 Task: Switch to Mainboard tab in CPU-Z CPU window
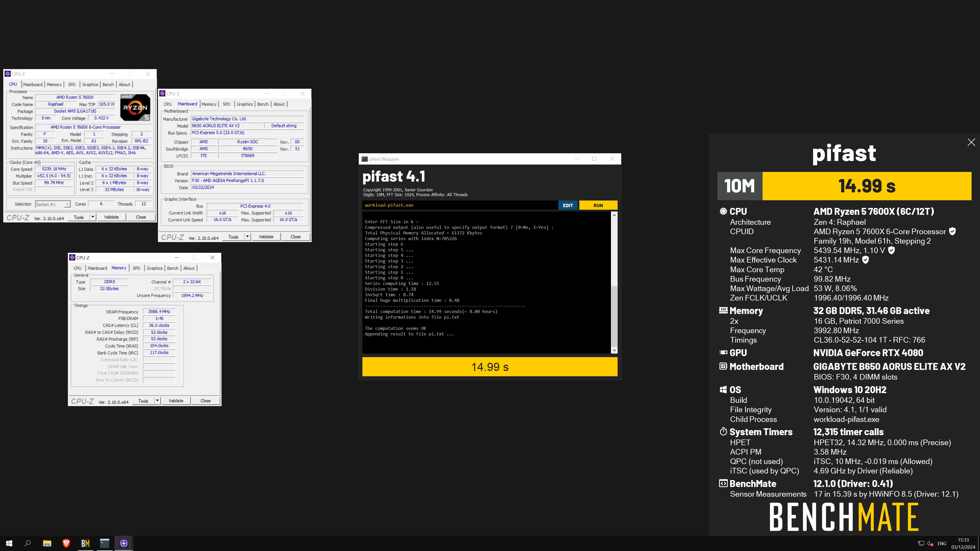pos(33,84)
